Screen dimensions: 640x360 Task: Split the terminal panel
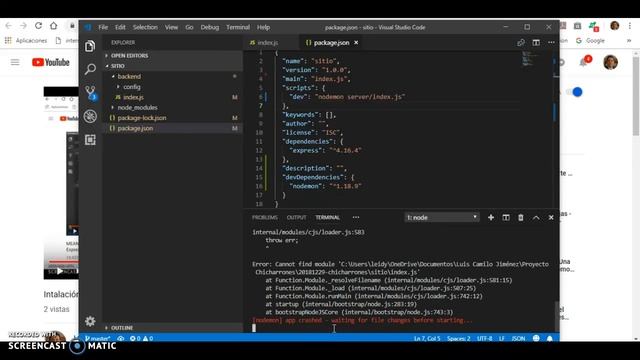point(506,218)
